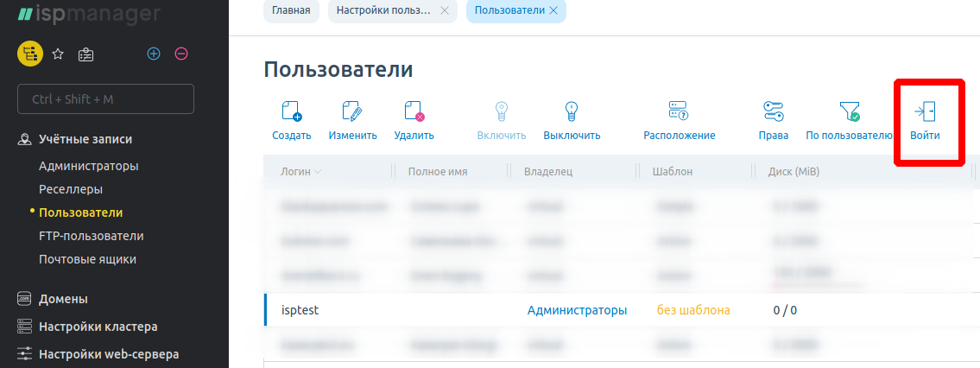Click the Войти (Log in) icon
The image size is (980, 368).
pyautogui.click(x=925, y=111)
